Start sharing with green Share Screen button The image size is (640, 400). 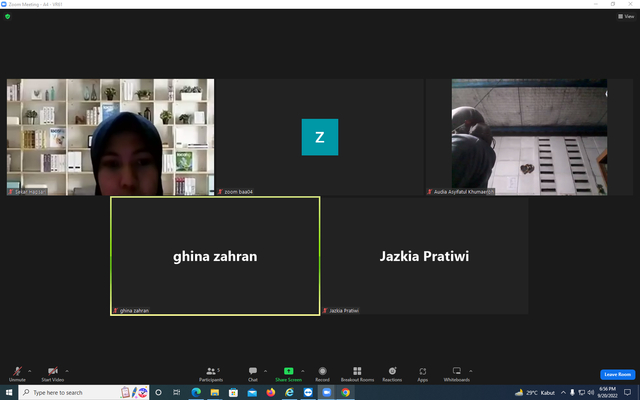pyautogui.click(x=288, y=373)
